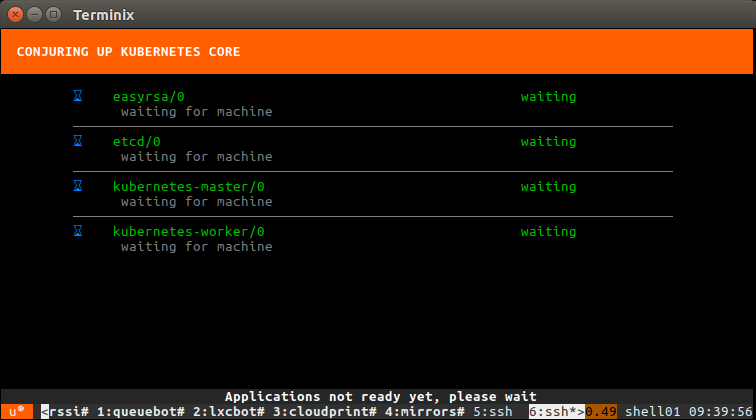
Task: Maximize the Terminix window
Action: tap(54, 14)
